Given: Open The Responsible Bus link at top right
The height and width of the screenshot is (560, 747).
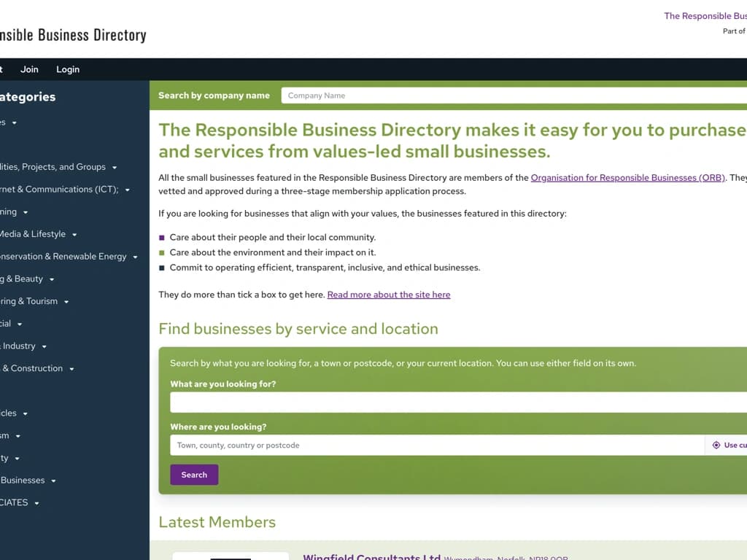Looking at the screenshot, I should pos(705,16).
